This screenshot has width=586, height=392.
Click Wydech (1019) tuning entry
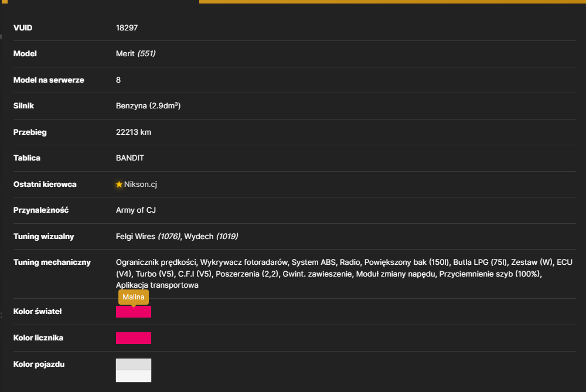click(x=211, y=236)
